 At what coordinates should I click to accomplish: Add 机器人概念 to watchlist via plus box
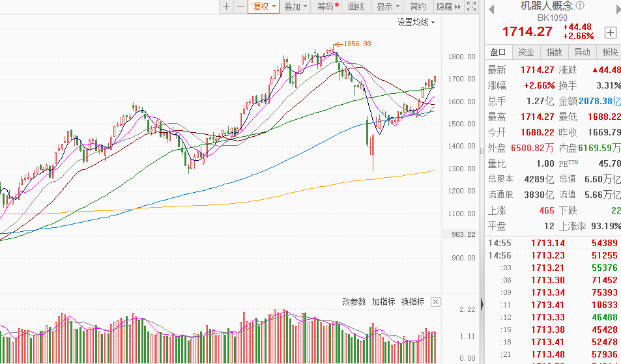point(611,32)
